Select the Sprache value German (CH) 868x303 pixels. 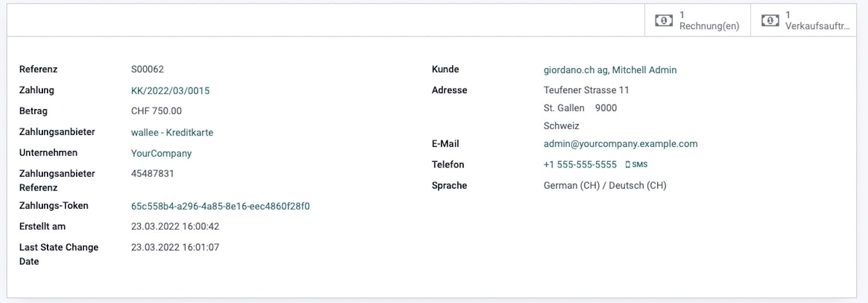pos(605,185)
